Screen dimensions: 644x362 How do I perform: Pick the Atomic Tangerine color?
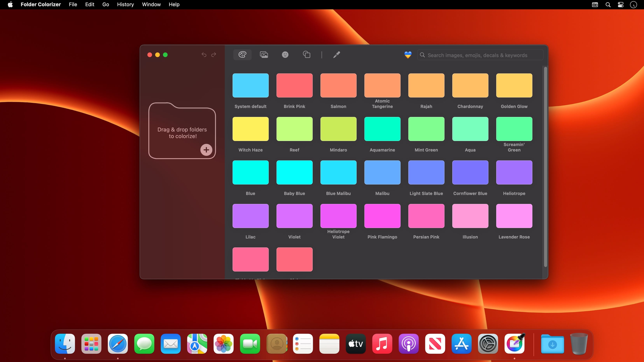pos(382,85)
